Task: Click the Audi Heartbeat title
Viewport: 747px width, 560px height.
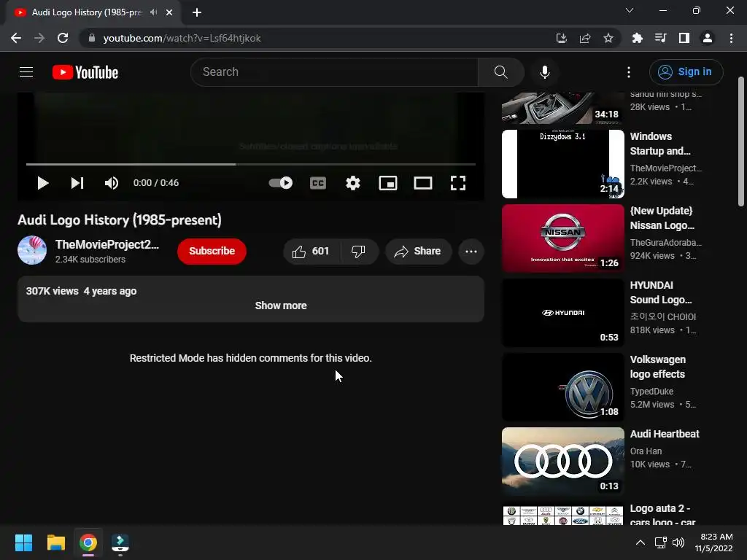Action: coord(665,434)
